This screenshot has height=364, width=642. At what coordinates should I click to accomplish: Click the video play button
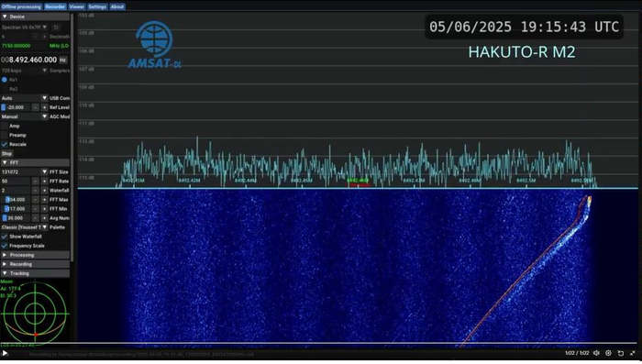5,353
